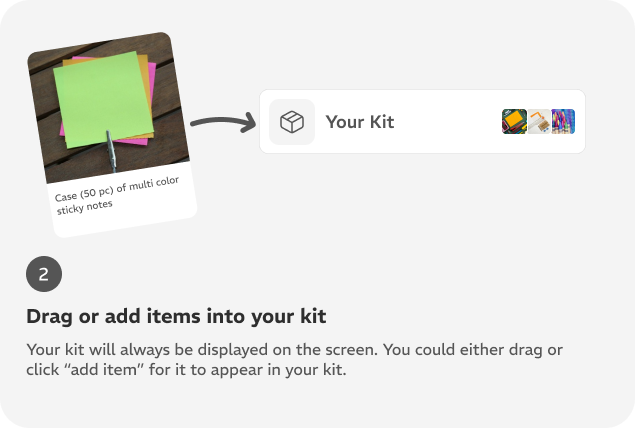Screen dimensions: 635x428
Task: Click the orange sticky note edge
Action: click(x=146, y=81)
